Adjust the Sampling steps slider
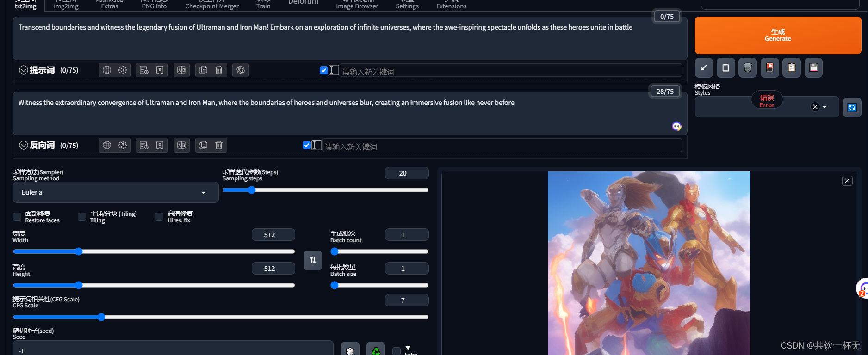 click(325, 190)
